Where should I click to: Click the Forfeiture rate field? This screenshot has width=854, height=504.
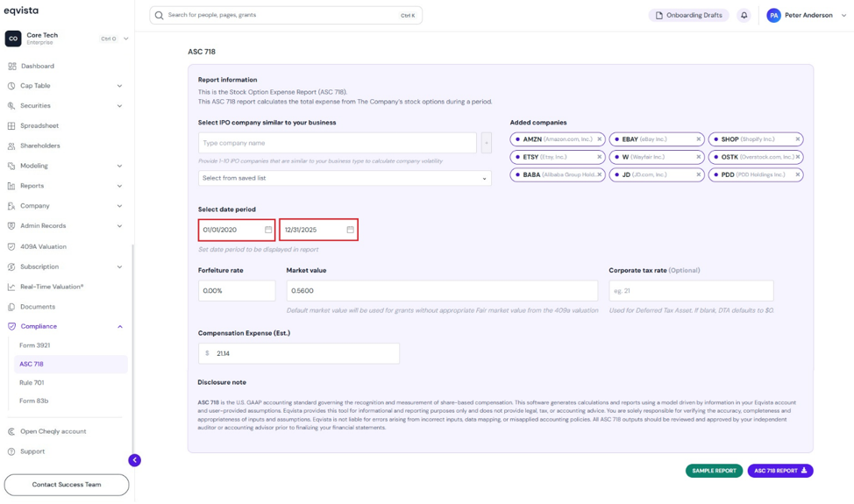tap(237, 291)
